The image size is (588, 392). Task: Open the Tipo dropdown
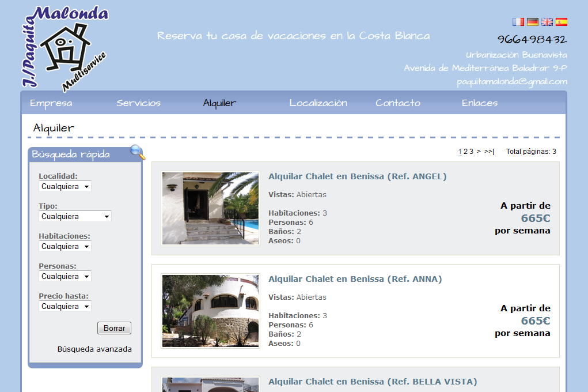75,217
